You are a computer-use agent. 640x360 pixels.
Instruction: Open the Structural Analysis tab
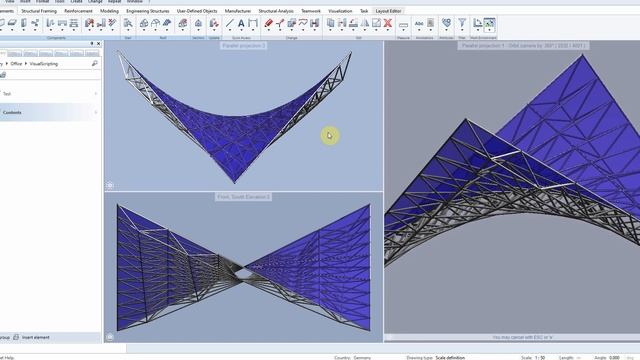[x=276, y=11]
